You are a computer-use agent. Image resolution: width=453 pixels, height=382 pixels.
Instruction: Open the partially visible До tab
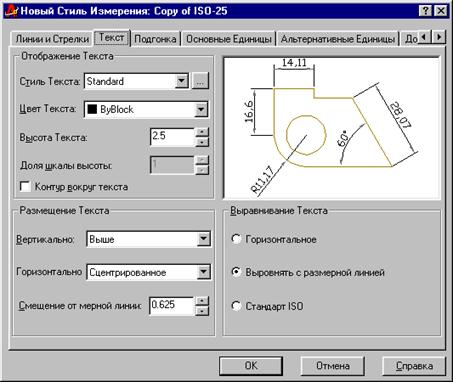pyautogui.click(x=410, y=39)
